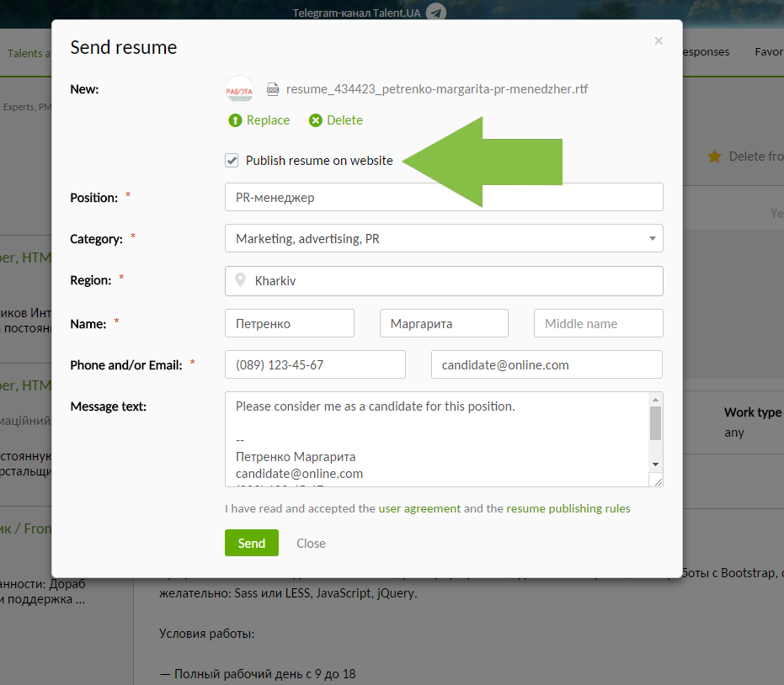
Task: Click the message text scrollbar thumb
Action: point(655,423)
